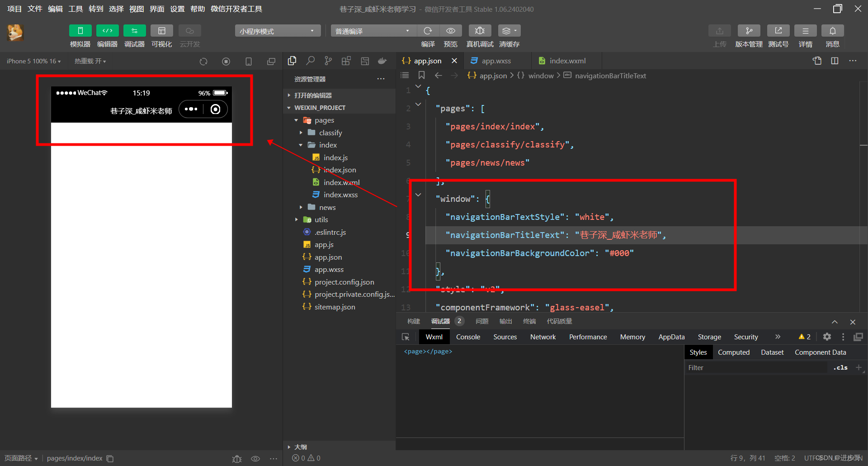Collapse the debugger panel chevron
This screenshot has height=466, width=868.
point(835,322)
